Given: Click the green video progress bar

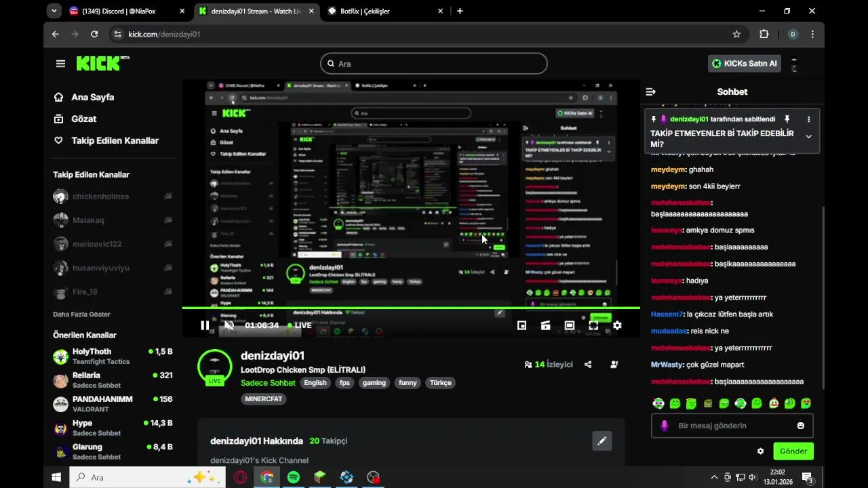Looking at the screenshot, I should (x=411, y=308).
